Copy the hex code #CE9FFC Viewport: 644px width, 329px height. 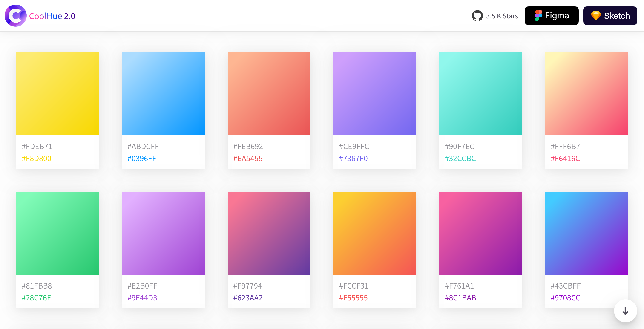tap(354, 147)
